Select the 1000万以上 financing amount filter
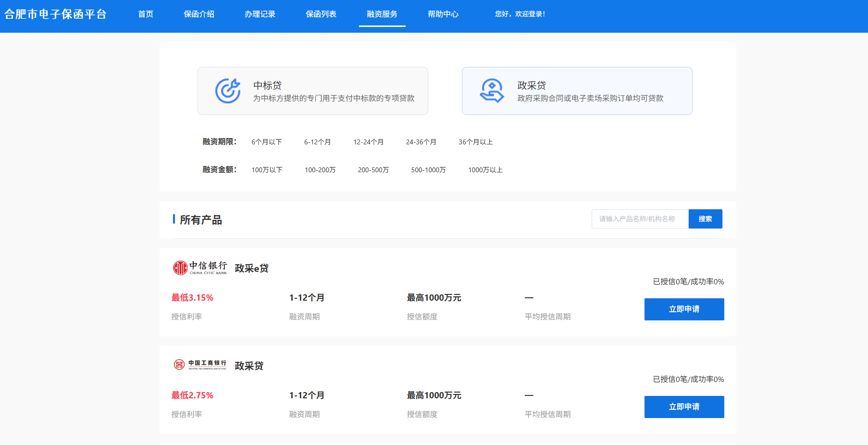This screenshot has height=445, width=868. pos(485,169)
